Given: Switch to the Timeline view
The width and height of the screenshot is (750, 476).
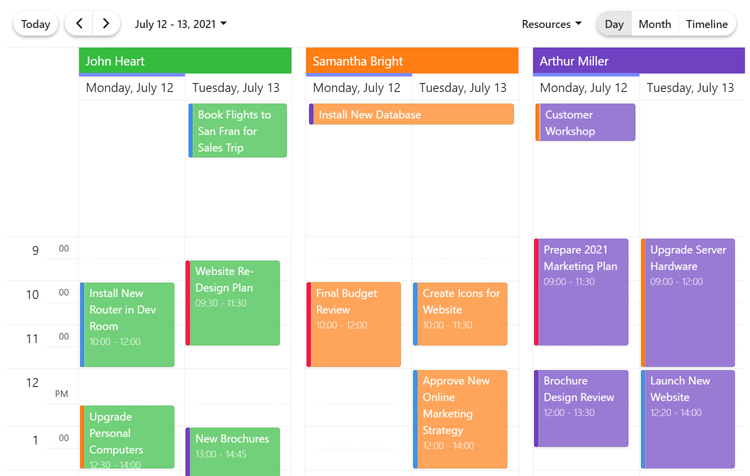Looking at the screenshot, I should click(706, 24).
